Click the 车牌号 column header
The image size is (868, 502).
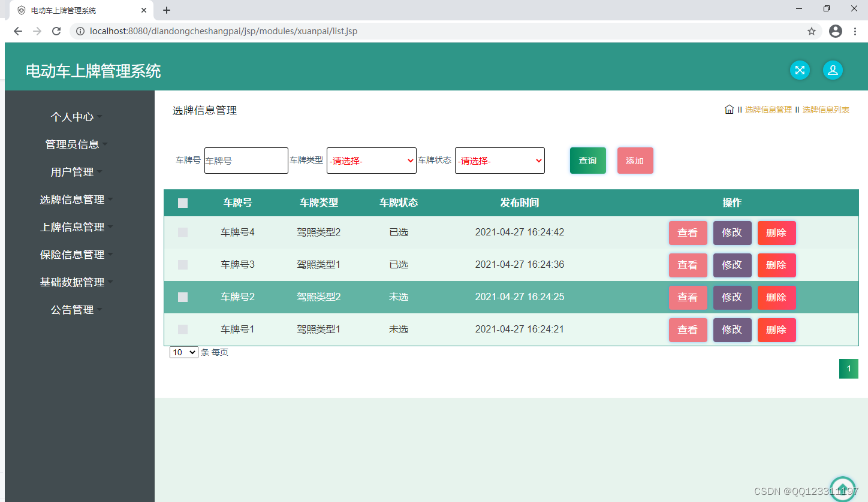(x=238, y=203)
